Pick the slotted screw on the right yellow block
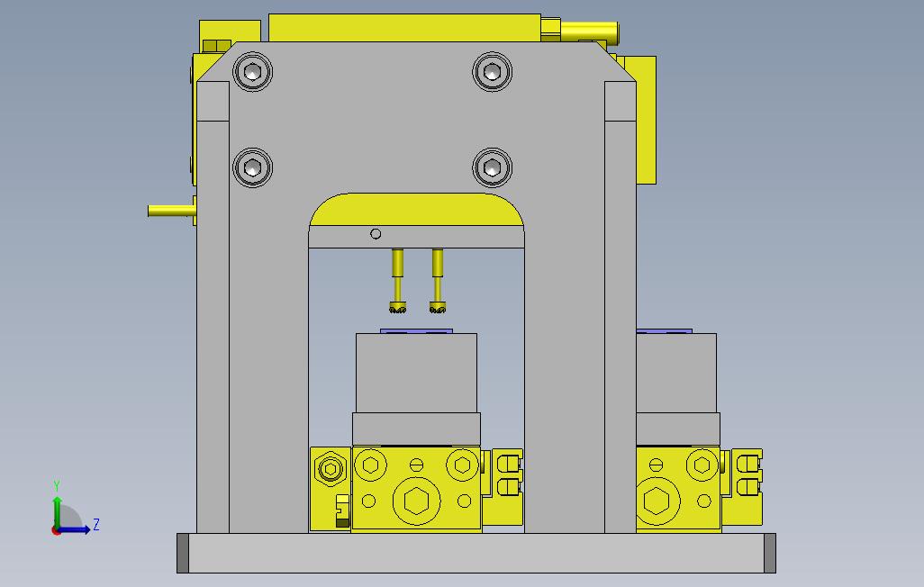Viewport: 924px width, 587px height. tap(656, 465)
